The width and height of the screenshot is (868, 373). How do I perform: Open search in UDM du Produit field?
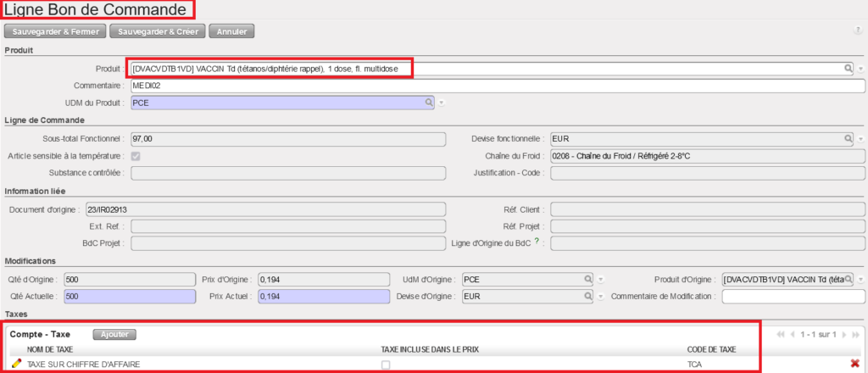(429, 103)
